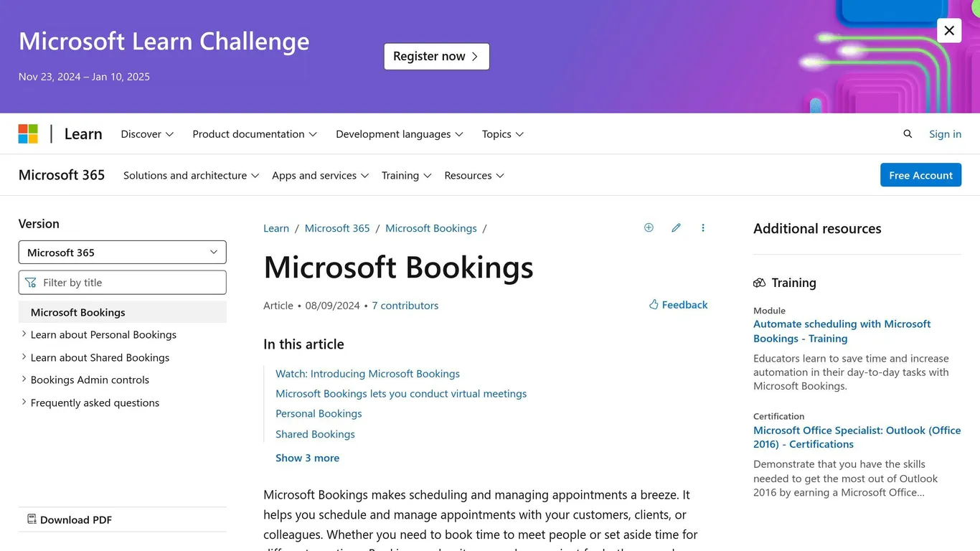Click the Register now button
The width and height of the screenshot is (980, 551).
tap(436, 57)
